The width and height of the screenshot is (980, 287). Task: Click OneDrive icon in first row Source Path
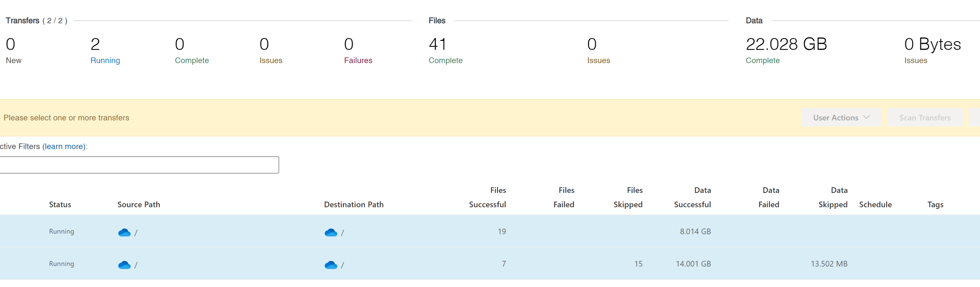click(x=124, y=233)
